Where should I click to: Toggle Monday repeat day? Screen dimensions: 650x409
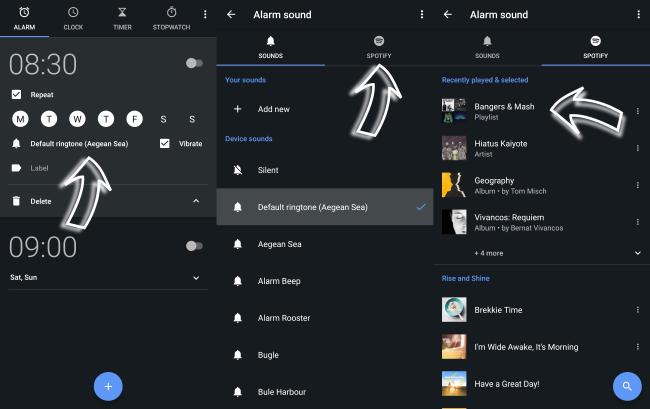pos(20,119)
